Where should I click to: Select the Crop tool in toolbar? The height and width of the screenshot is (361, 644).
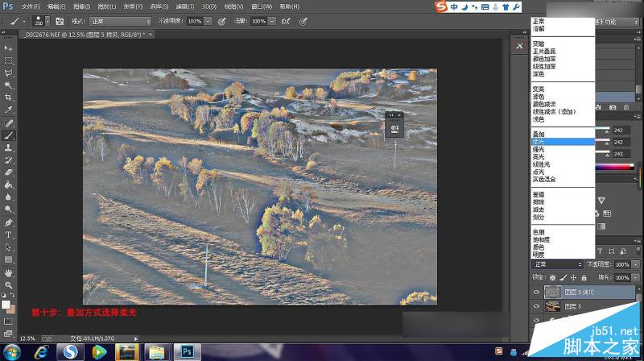[8, 98]
